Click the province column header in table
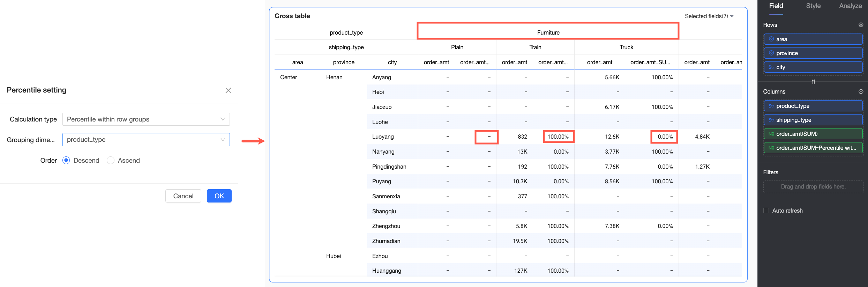The height and width of the screenshot is (287, 868). click(x=344, y=62)
